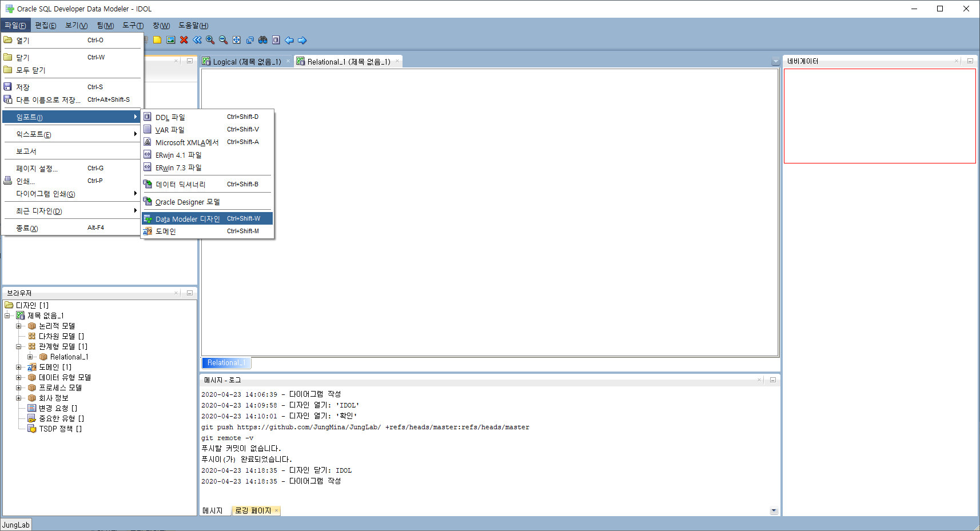Image resolution: width=980 pixels, height=531 pixels.
Task: Click the yellow new note toolbar icon
Action: tap(157, 40)
